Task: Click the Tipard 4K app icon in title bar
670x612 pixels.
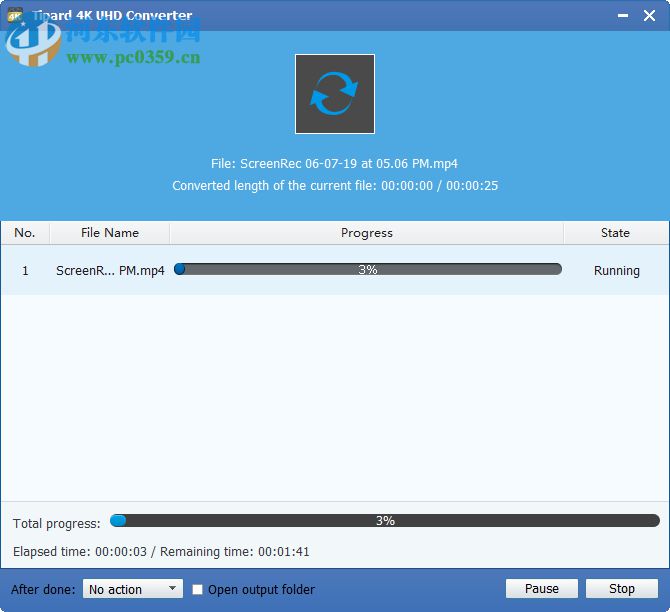Action: click(x=15, y=16)
